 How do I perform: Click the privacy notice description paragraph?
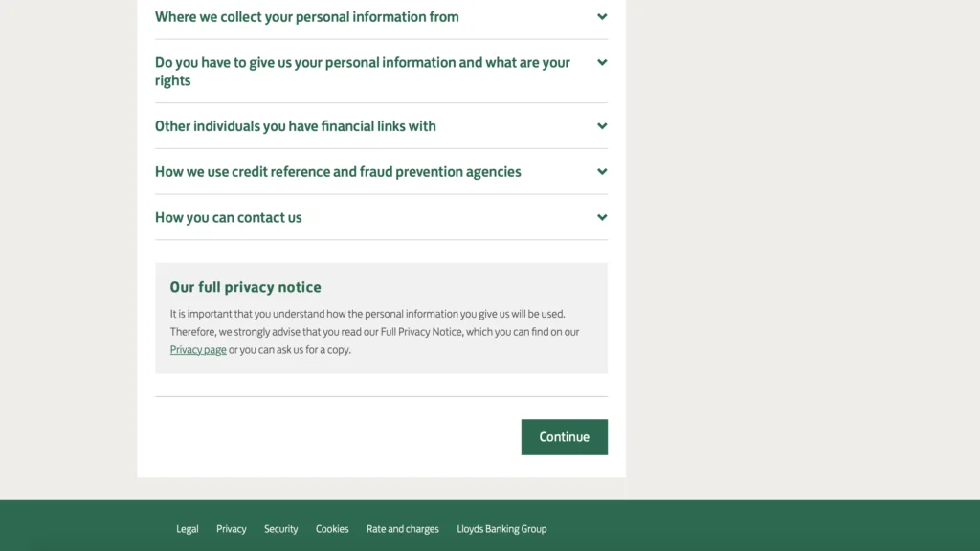pyautogui.click(x=375, y=332)
